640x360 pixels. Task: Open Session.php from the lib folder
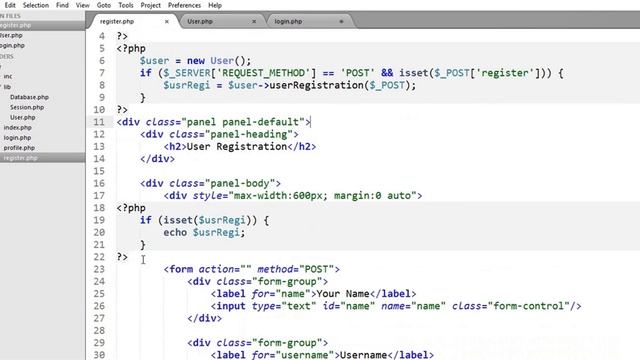[x=27, y=107]
